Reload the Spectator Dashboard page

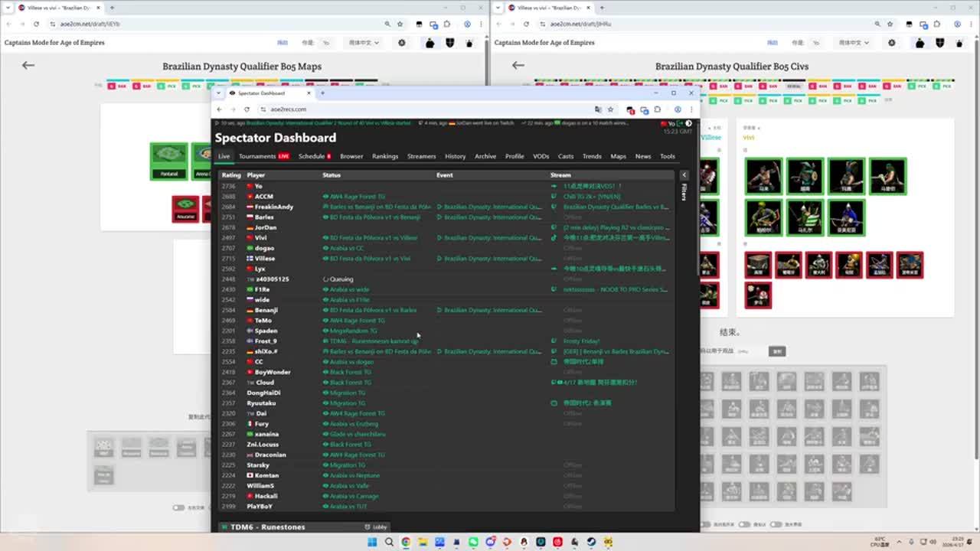click(x=247, y=109)
